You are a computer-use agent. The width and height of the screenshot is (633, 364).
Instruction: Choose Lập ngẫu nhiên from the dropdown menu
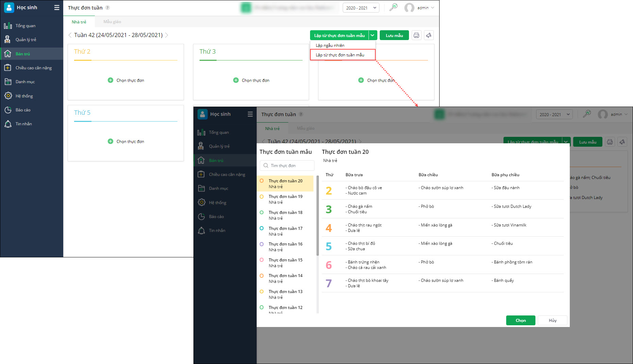330,45
